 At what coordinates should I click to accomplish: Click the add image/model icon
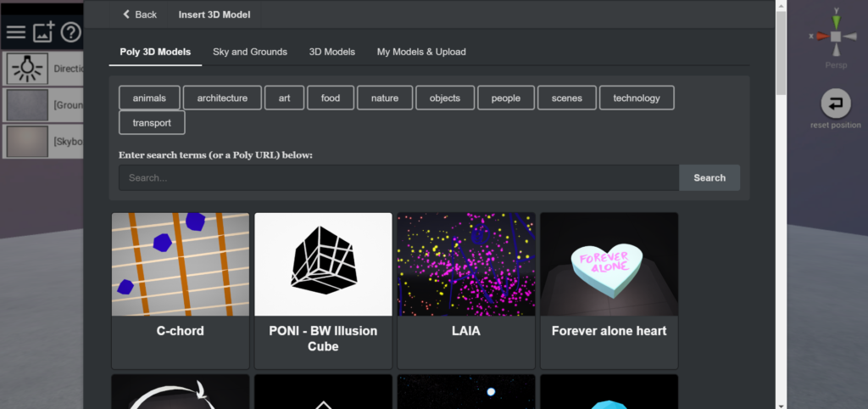tap(43, 33)
